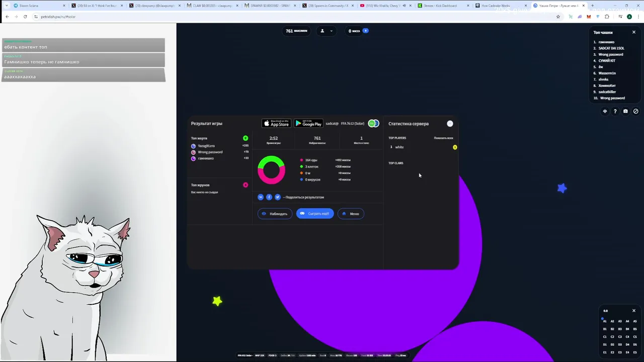Click the Меню button
Viewport: 644px width, 362px height.
click(351, 214)
